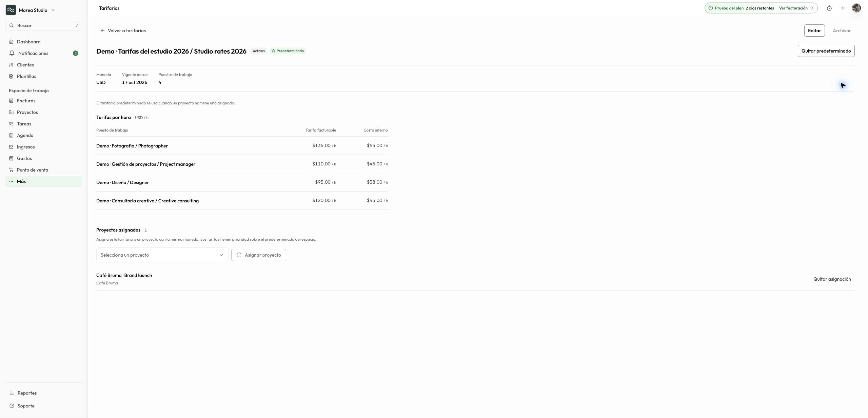Click the Tareas checklist icon
The height and width of the screenshot is (418, 868).
coord(11,124)
